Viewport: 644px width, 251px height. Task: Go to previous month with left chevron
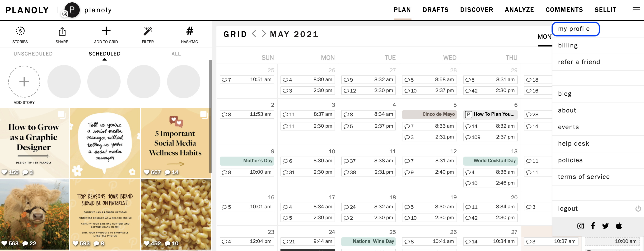(254, 33)
